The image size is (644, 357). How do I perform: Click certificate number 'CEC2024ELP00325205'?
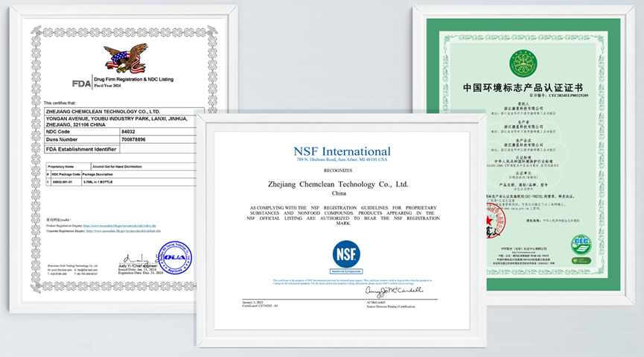pyautogui.click(x=568, y=95)
